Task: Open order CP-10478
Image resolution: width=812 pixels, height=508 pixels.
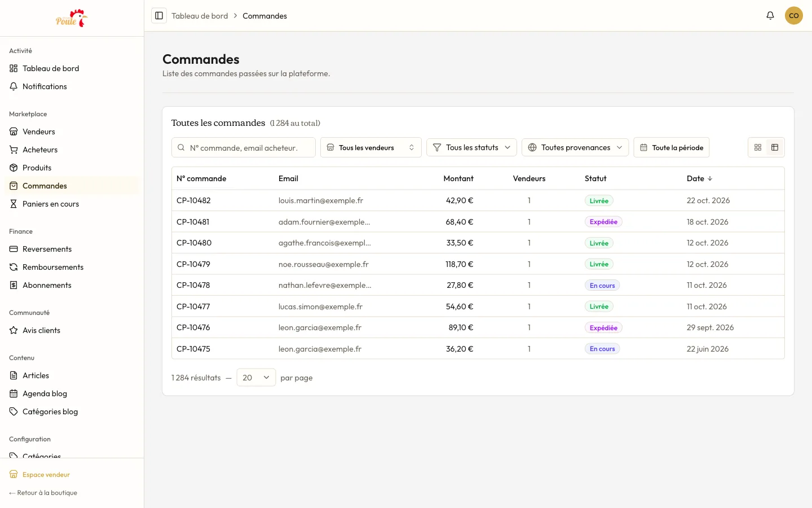Action: tap(193, 285)
